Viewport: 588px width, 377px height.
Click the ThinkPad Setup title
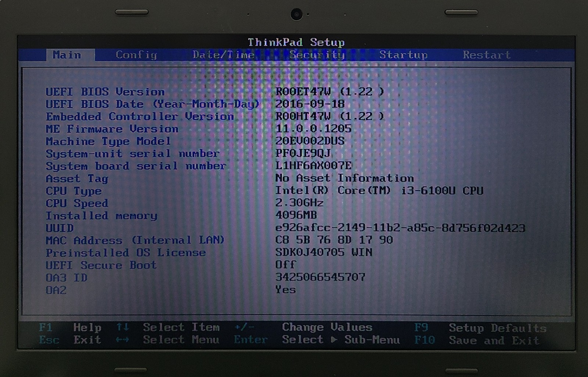pyautogui.click(x=296, y=42)
